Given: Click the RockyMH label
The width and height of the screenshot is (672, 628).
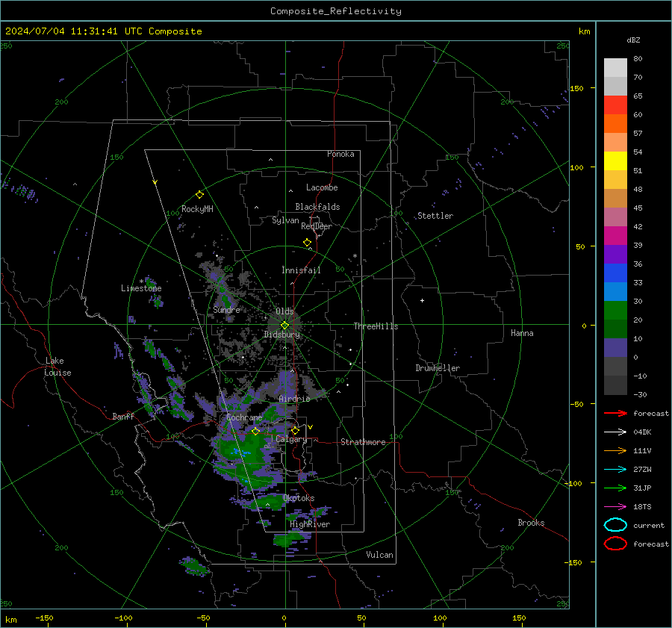Looking at the screenshot, I should click(197, 209).
